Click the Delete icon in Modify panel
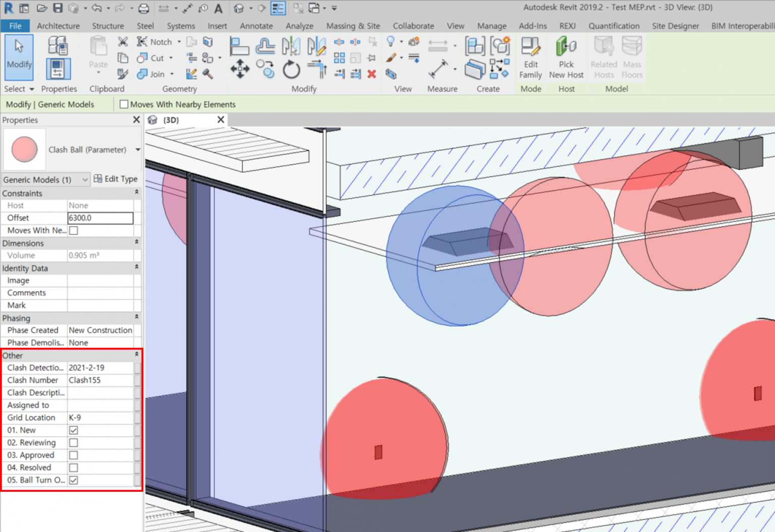 pyautogui.click(x=372, y=74)
